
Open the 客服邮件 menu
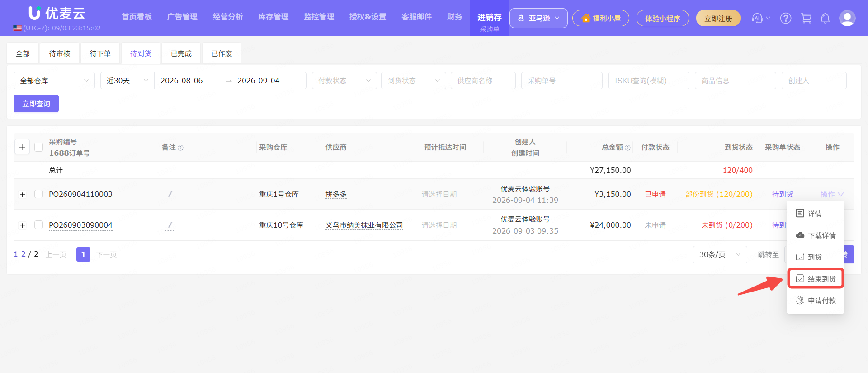click(x=417, y=17)
